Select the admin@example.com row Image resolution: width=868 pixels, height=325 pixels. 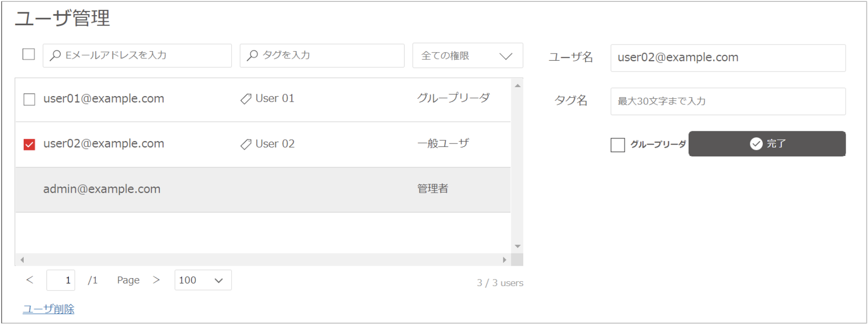(x=263, y=190)
